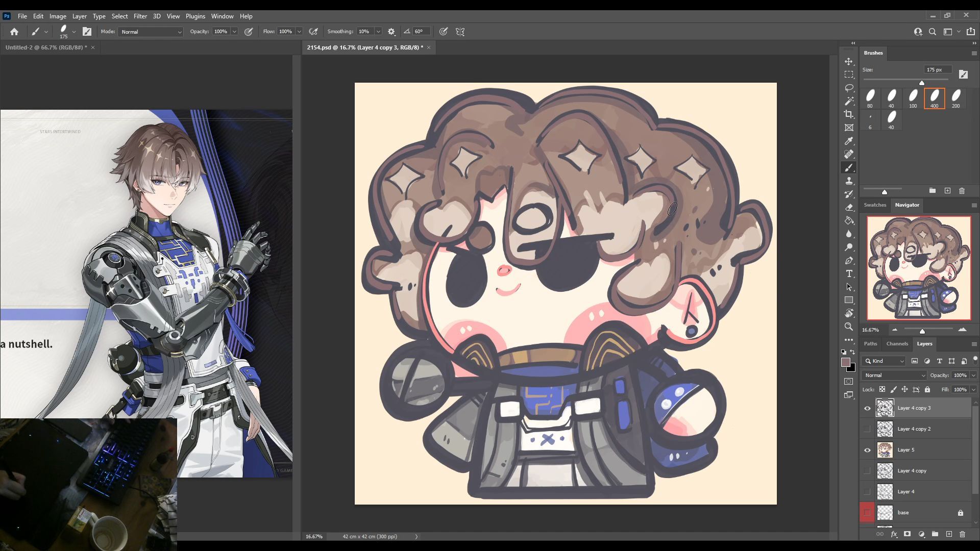
Task: Select the Frame tool
Action: [849, 128]
